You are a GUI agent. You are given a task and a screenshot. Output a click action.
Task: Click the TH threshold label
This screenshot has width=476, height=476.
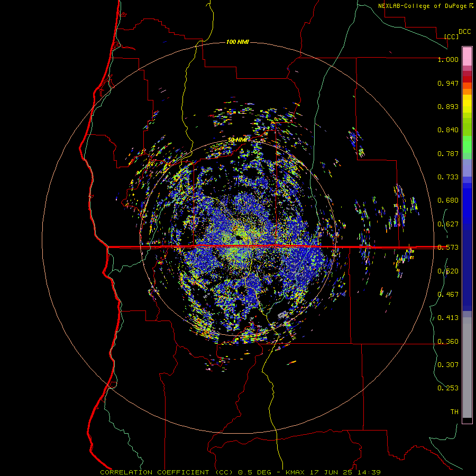pyautogui.click(x=454, y=412)
